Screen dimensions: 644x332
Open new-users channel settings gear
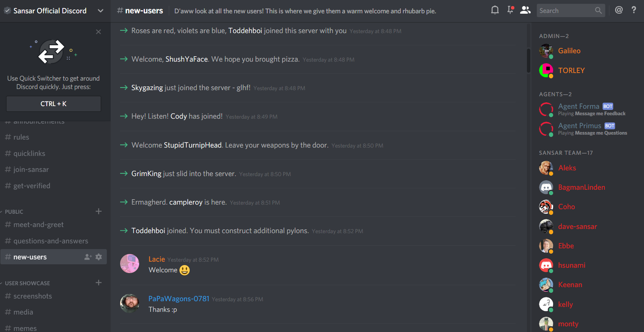point(99,257)
